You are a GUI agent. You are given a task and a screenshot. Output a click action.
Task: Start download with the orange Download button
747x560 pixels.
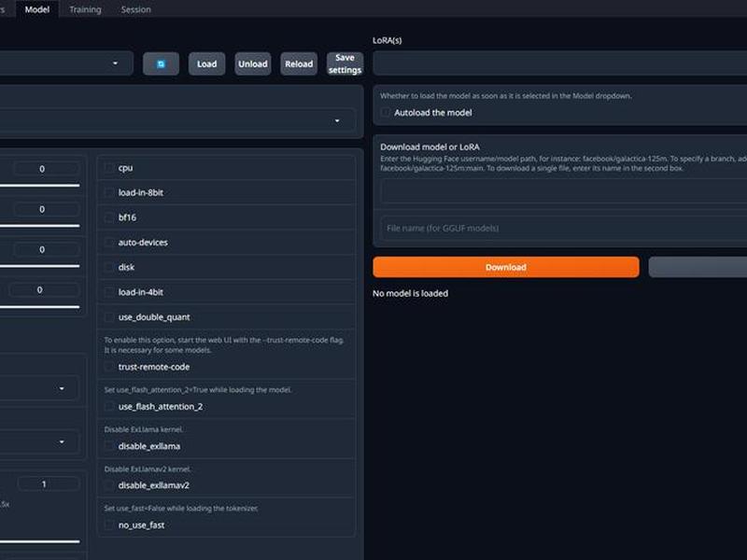[x=506, y=267]
